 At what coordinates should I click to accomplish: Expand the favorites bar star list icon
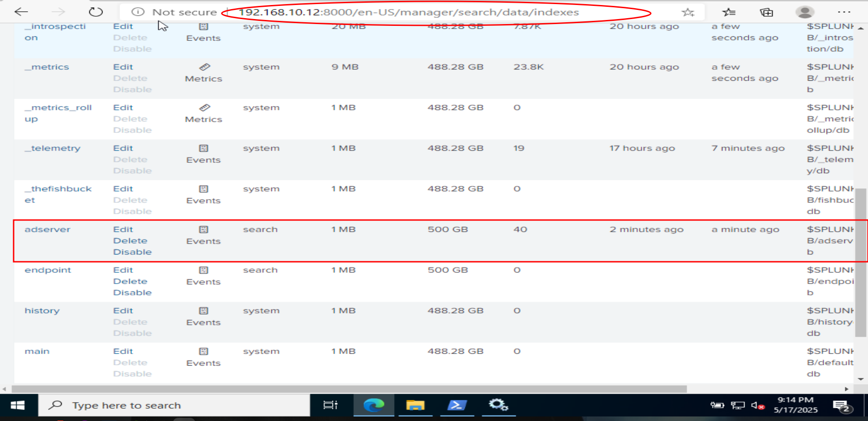pos(728,12)
